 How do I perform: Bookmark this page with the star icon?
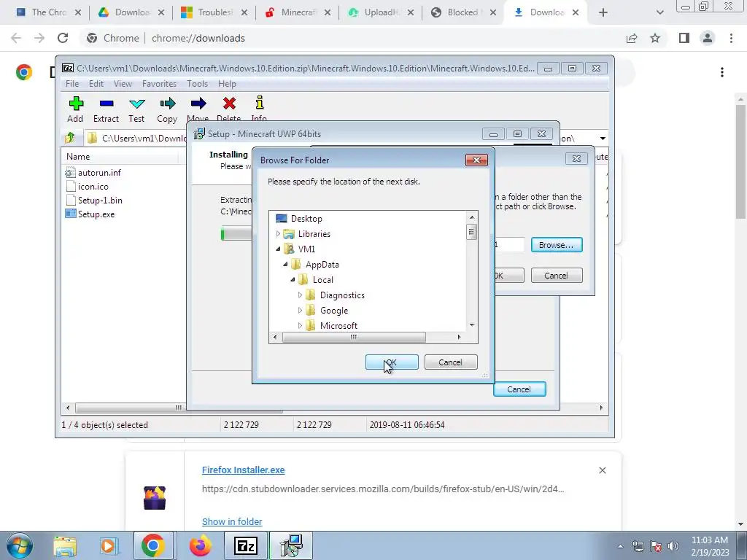coord(656,38)
